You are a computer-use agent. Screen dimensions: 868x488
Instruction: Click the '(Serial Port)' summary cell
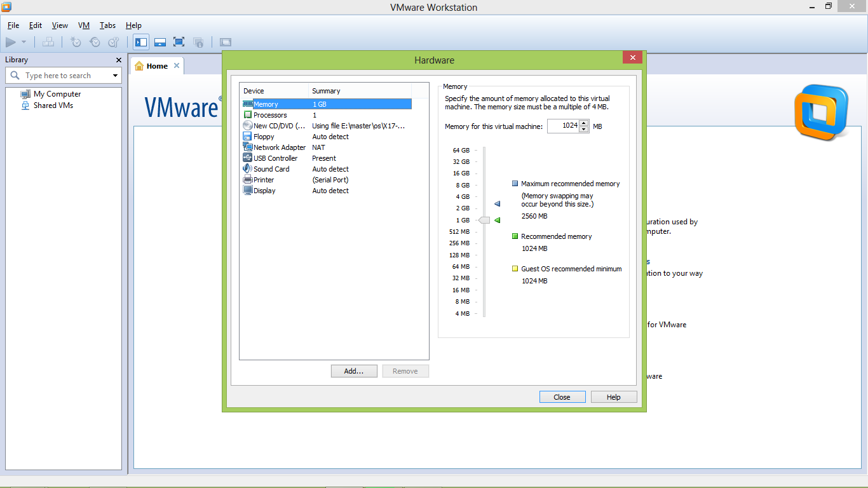coord(330,180)
